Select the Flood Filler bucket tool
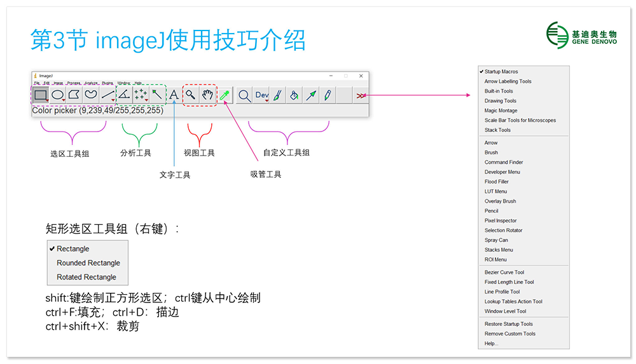636x364 pixels. 294,95
